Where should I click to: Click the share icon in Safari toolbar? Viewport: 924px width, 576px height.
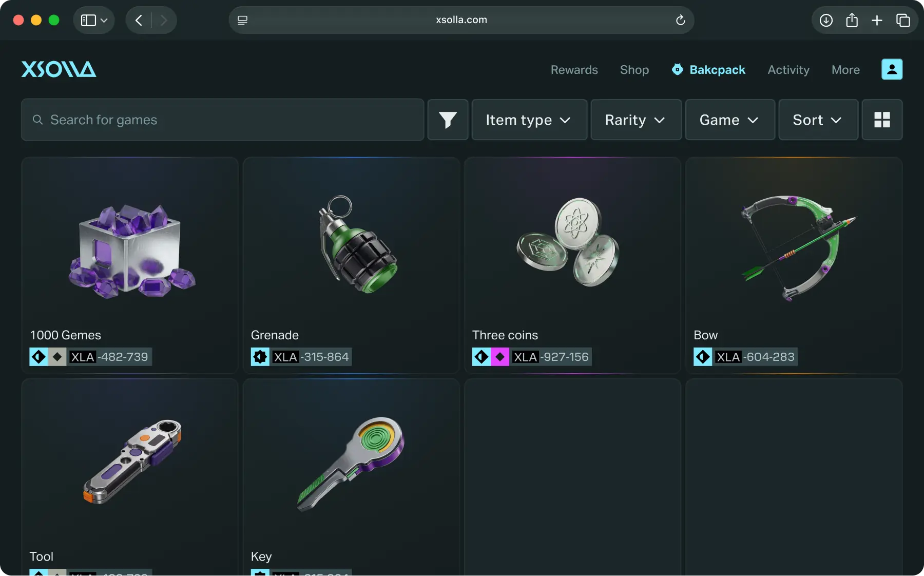point(852,20)
